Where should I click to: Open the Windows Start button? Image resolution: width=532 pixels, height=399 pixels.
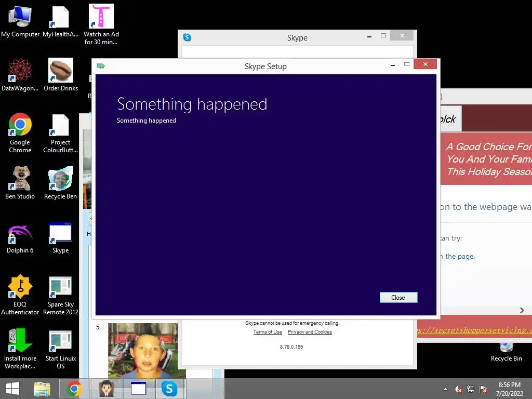[12, 389]
